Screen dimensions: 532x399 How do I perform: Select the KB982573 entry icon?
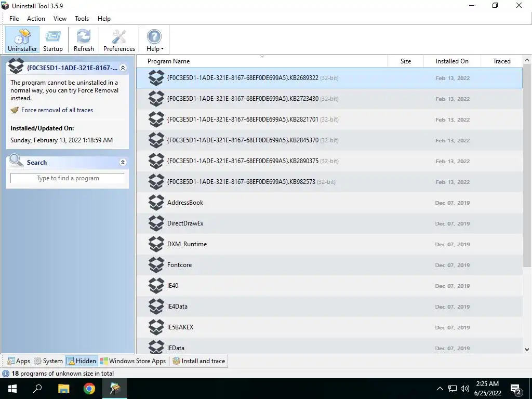pyautogui.click(x=156, y=182)
